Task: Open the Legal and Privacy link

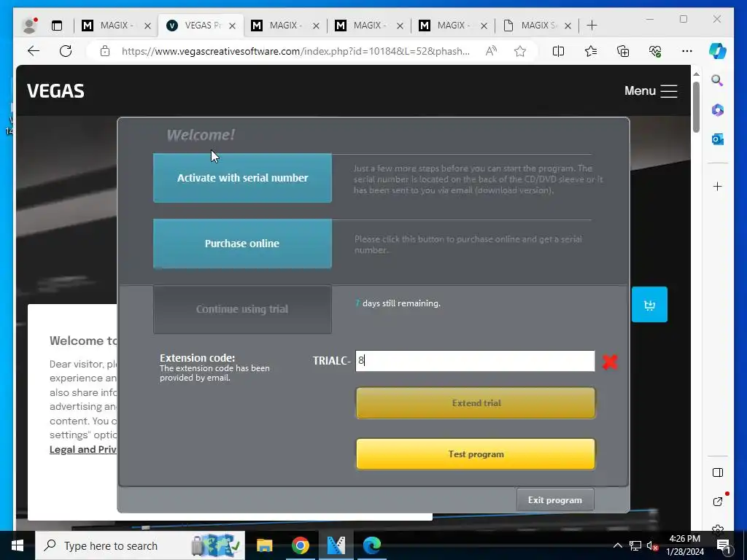Action: click(x=83, y=449)
